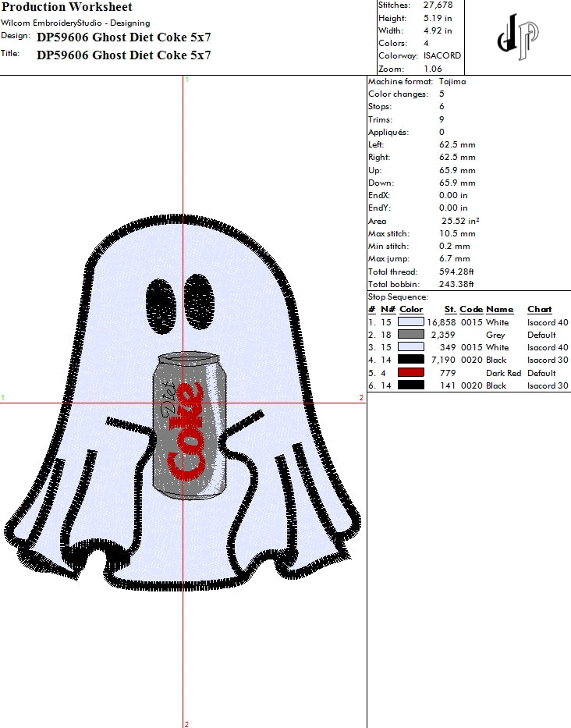Click the Max stitch value 10.5 mm
571x728 pixels.
coord(457,233)
